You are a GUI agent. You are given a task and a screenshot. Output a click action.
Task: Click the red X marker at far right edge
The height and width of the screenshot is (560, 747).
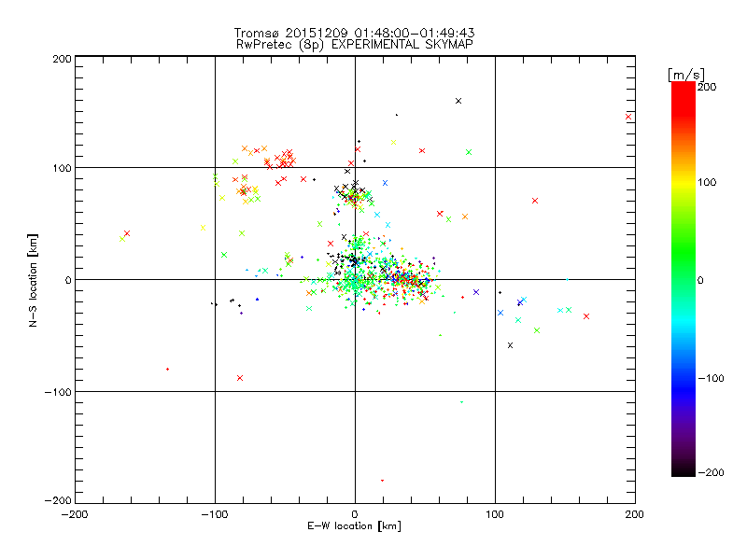pyautogui.click(x=629, y=117)
